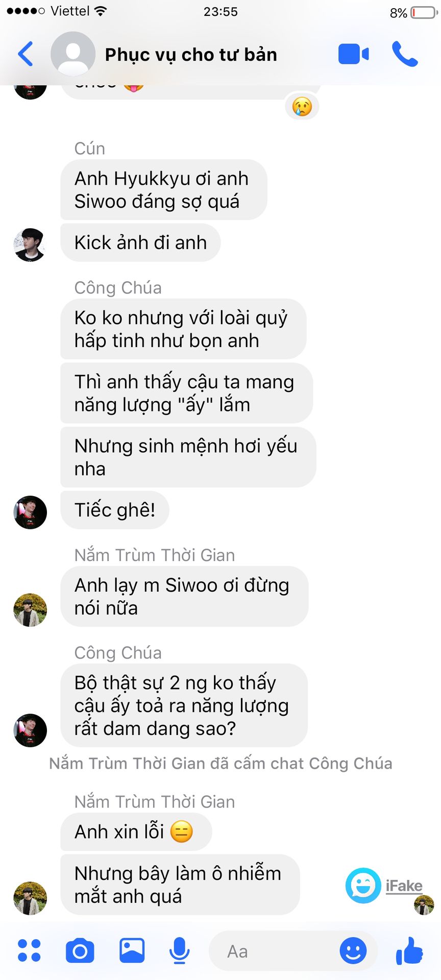
Task: Start a video call with the group
Action: 354,54
